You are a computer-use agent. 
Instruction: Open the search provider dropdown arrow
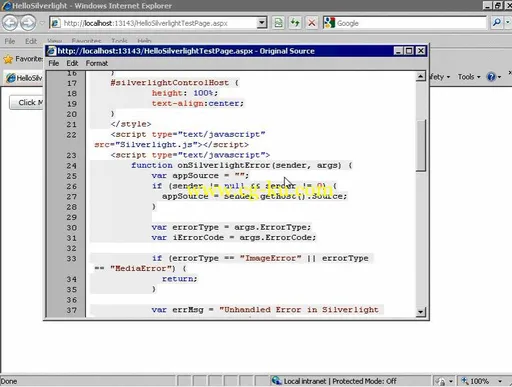point(508,23)
